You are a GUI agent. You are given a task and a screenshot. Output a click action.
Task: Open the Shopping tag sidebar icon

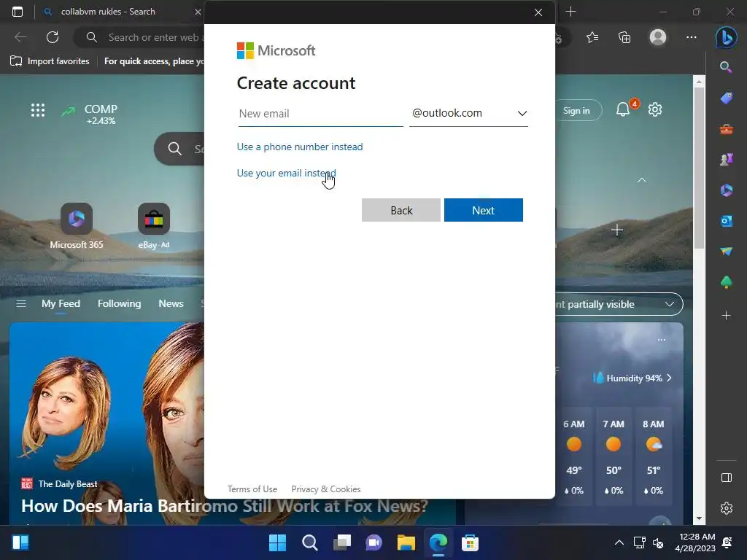tap(726, 98)
